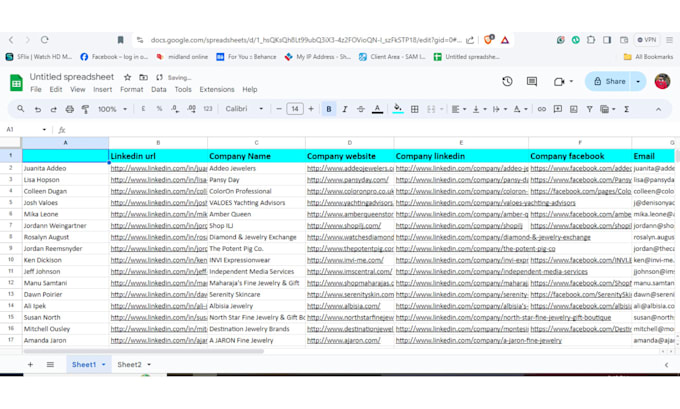This screenshot has width=680, height=409.
Task: Click the Share button
Action: click(609, 82)
